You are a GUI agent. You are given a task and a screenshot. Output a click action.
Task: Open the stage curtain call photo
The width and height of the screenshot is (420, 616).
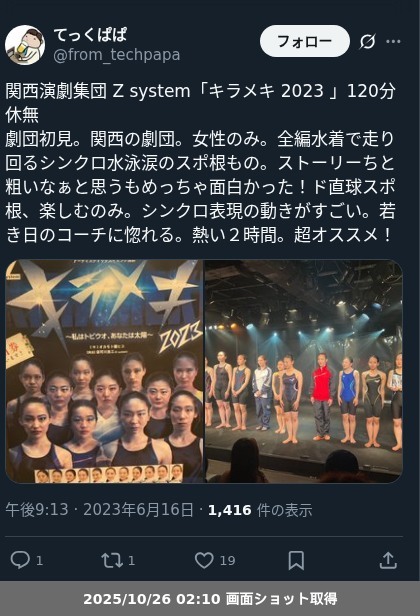(x=304, y=371)
